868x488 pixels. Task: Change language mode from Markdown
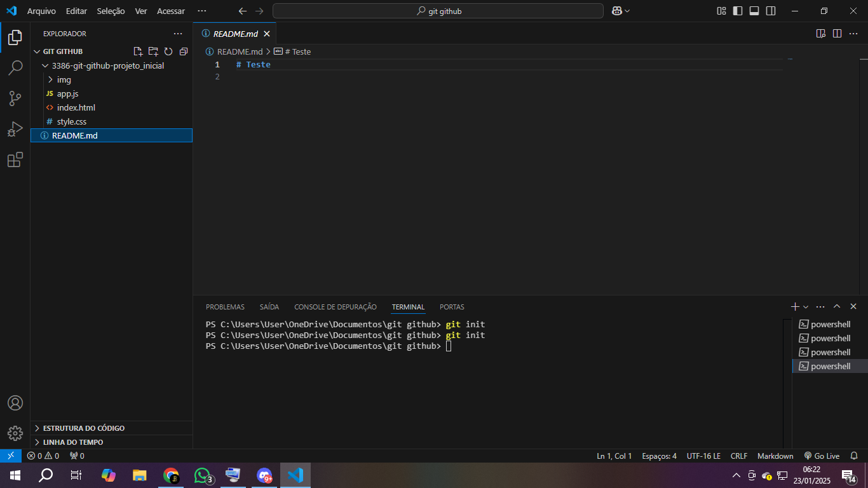click(x=775, y=456)
